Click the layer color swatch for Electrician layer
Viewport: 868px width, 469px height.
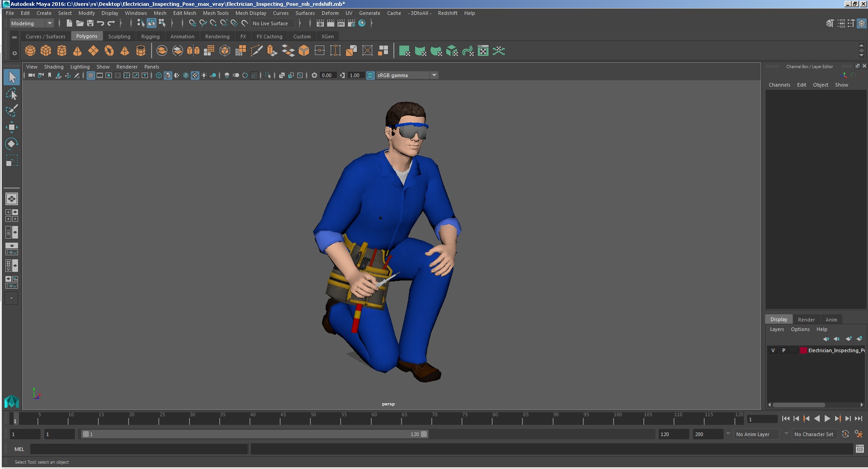[803, 350]
